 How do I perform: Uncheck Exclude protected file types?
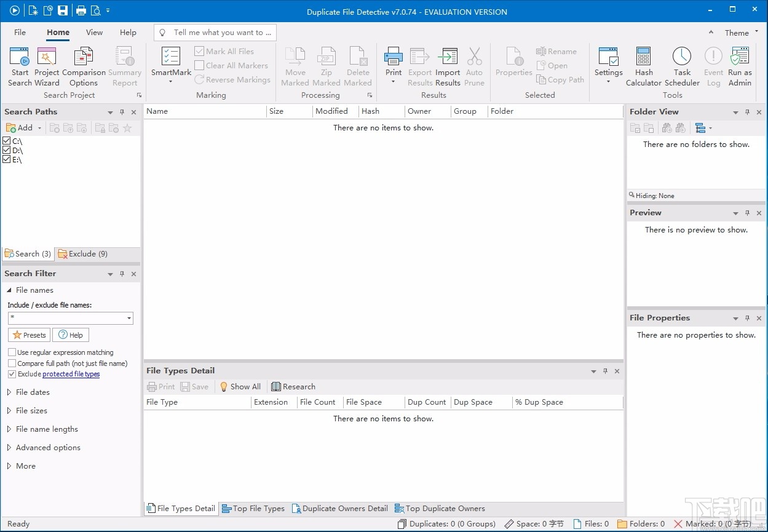click(x=10, y=373)
